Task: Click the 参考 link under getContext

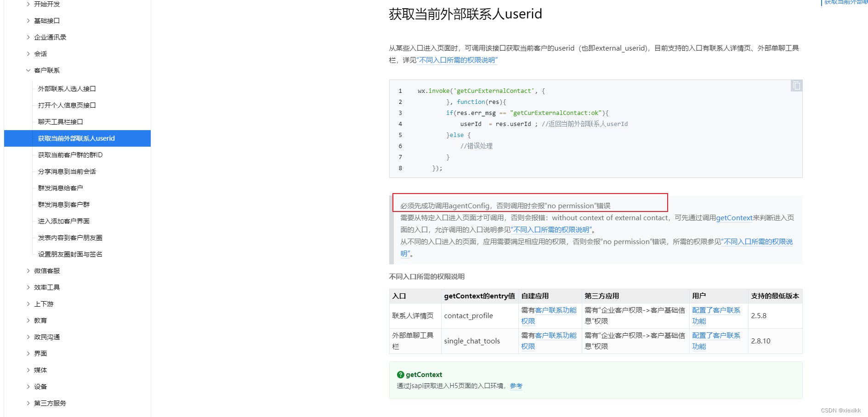Action: pyautogui.click(x=516, y=386)
